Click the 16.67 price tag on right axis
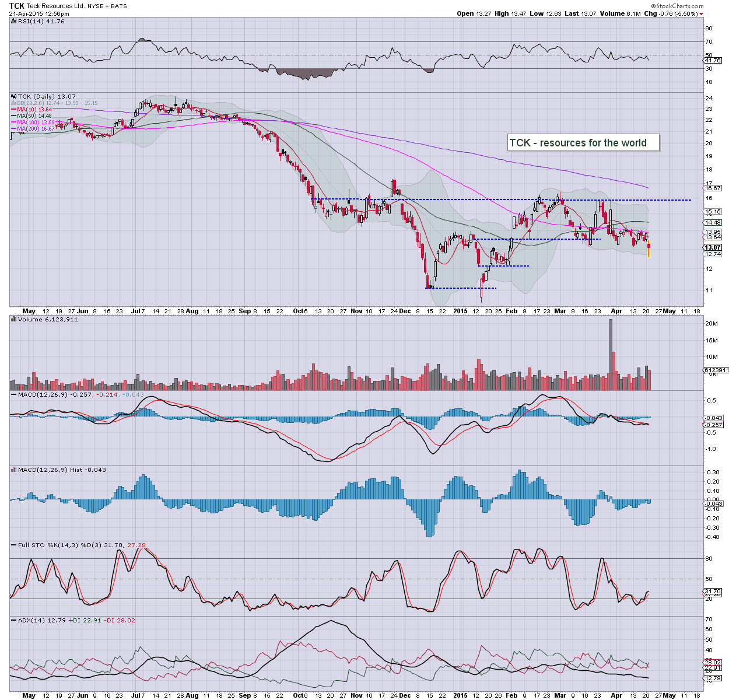The width and height of the screenshot is (729, 700). pos(713,188)
